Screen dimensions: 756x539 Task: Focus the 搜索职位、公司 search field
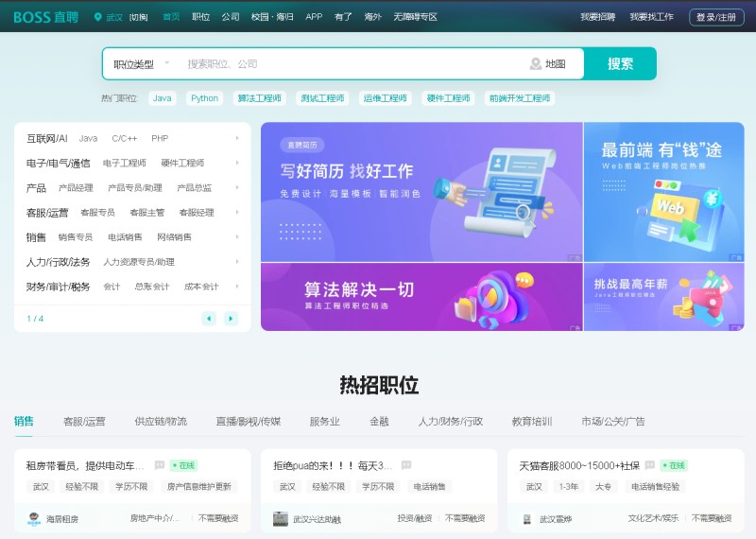point(352,63)
